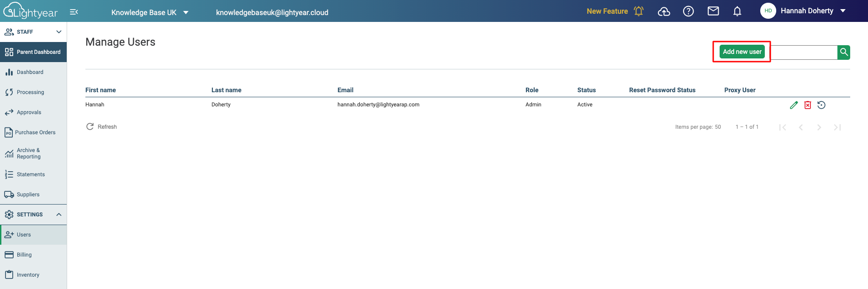Open the notifications bell icon
The width and height of the screenshot is (868, 289).
[737, 11]
